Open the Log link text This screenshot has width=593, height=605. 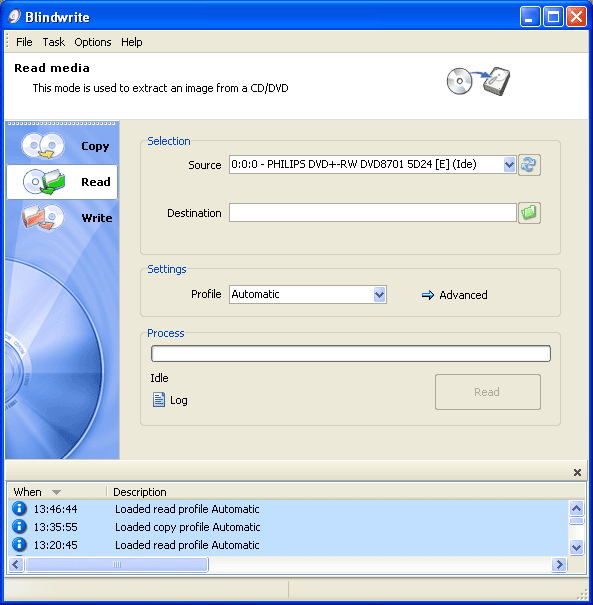click(179, 400)
